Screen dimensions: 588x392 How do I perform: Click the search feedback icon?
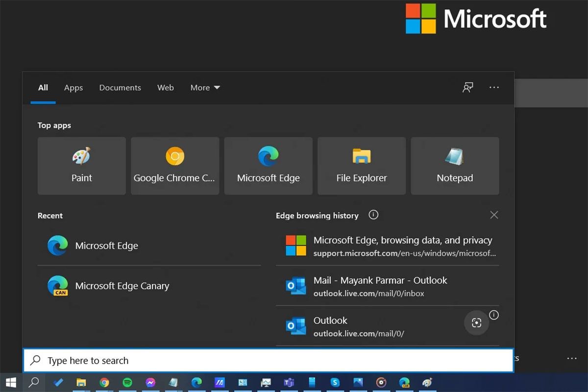click(x=468, y=87)
